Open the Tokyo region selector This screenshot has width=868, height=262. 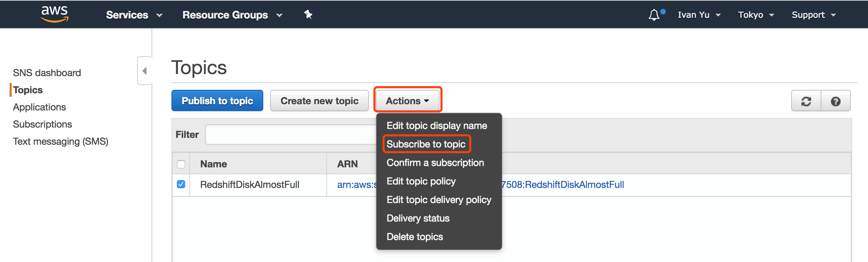coord(756,15)
